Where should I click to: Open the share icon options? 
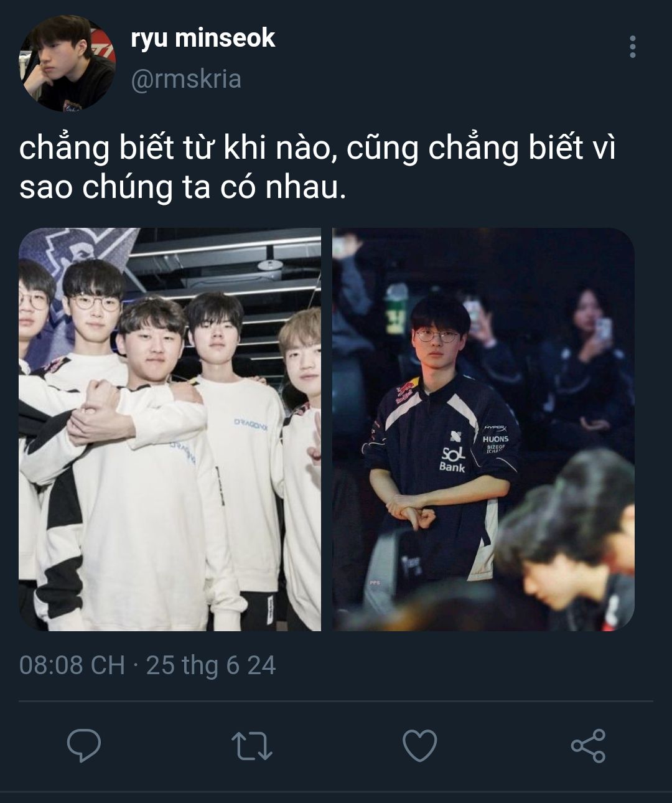tap(588, 746)
